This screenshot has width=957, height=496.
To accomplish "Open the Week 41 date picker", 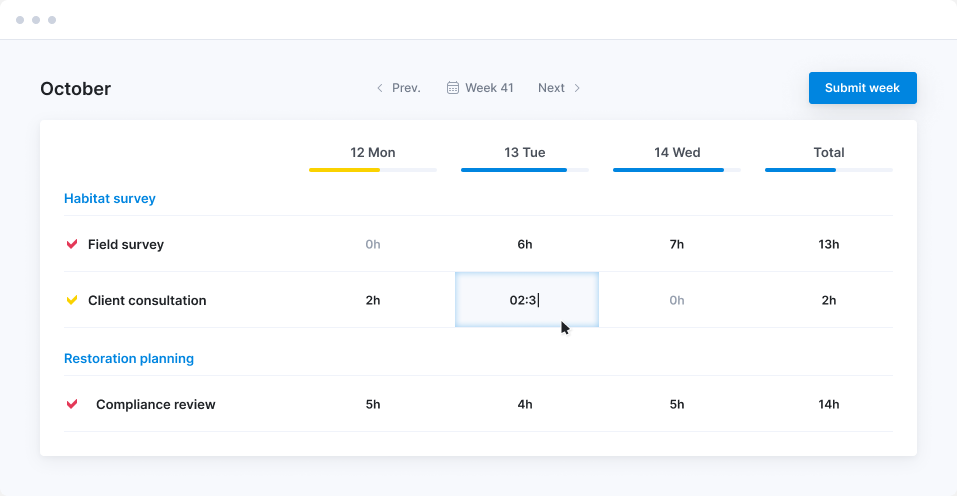I will 489,88.
